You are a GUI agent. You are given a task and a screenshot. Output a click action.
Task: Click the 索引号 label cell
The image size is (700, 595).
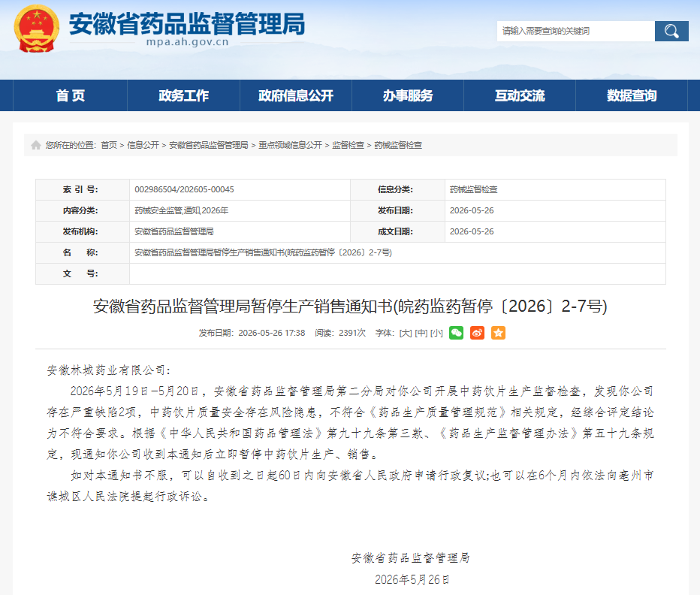coord(83,189)
